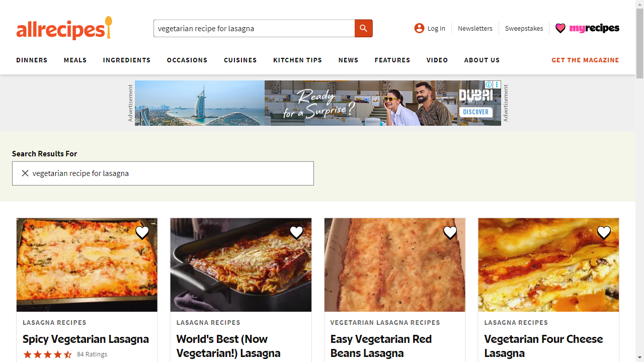This screenshot has width=644, height=362.
Task: Open the Video menu
Action: click(437, 60)
